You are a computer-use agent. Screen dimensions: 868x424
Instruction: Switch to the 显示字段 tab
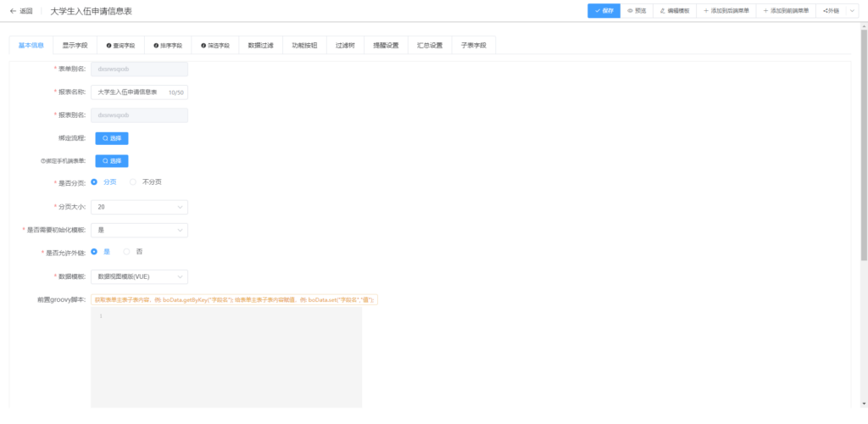75,45
